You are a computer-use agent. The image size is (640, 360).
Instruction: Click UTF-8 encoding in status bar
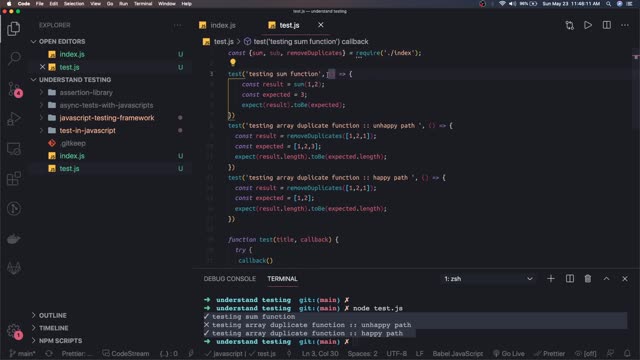[x=396, y=353]
